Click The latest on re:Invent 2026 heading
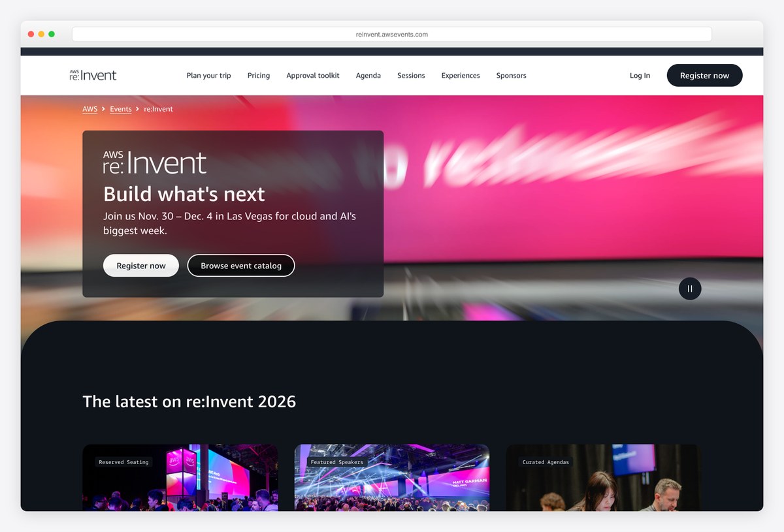This screenshot has height=532, width=784. pyautogui.click(x=189, y=401)
